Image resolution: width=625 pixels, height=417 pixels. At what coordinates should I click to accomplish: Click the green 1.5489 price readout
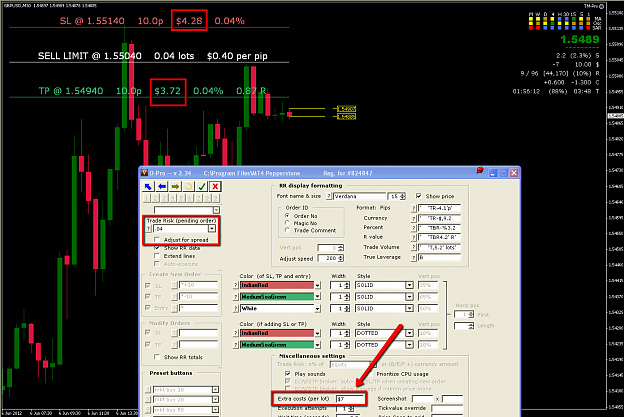pyautogui.click(x=580, y=39)
